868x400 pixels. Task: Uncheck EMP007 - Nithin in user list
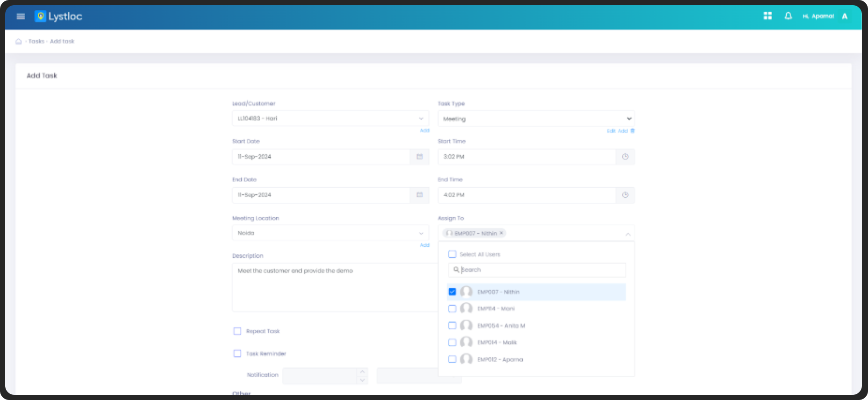point(452,292)
